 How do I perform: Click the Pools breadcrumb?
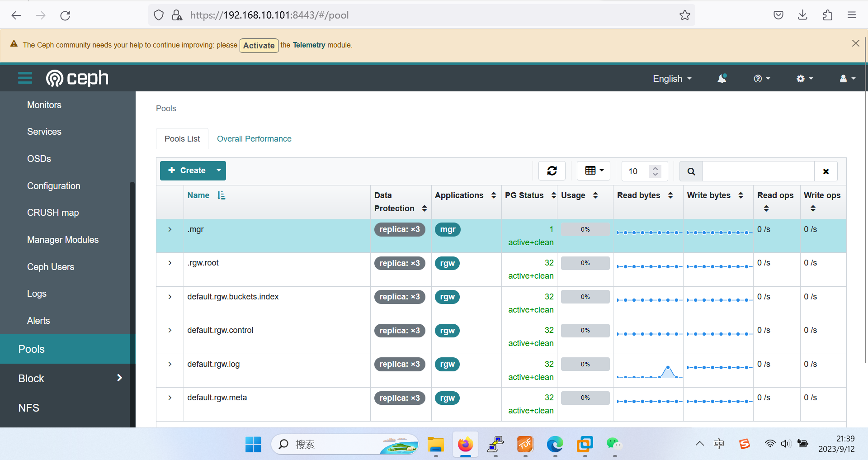pyautogui.click(x=166, y=109)
